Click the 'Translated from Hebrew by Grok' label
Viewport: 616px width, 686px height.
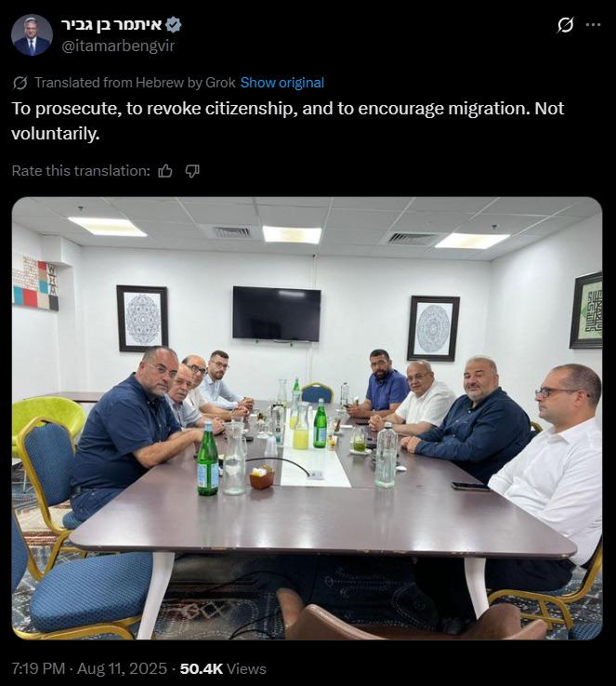pos(135,83)
